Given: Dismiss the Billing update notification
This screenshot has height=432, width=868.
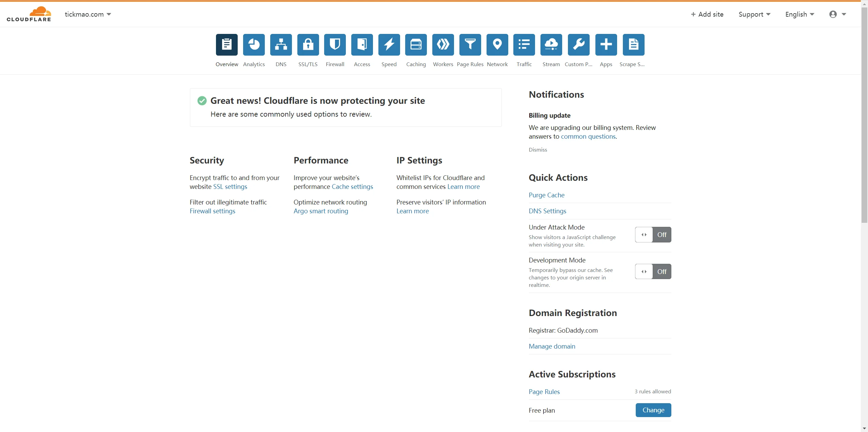Looking at the screenshot, I should [x=537, y=150].
